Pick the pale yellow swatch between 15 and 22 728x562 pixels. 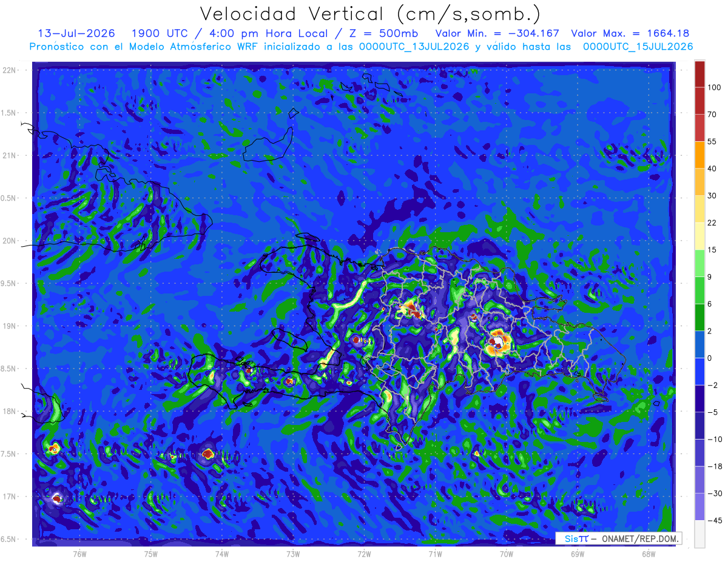(699, 236)
